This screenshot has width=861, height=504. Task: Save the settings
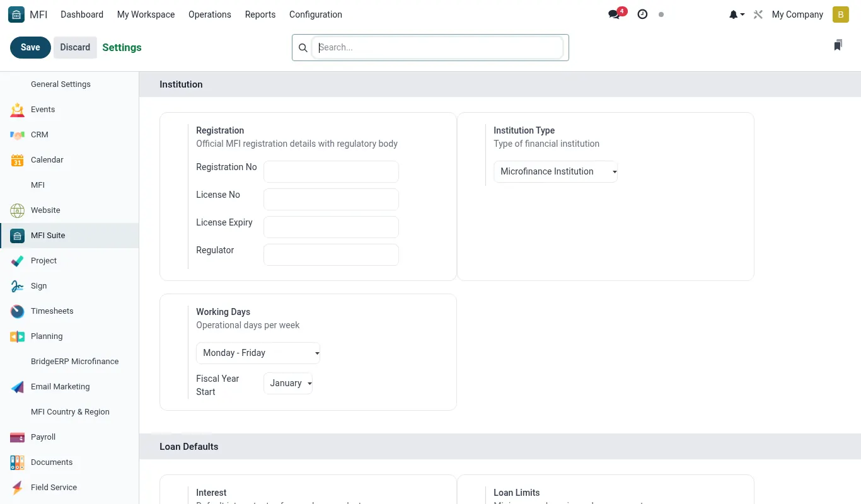[30, 47]
